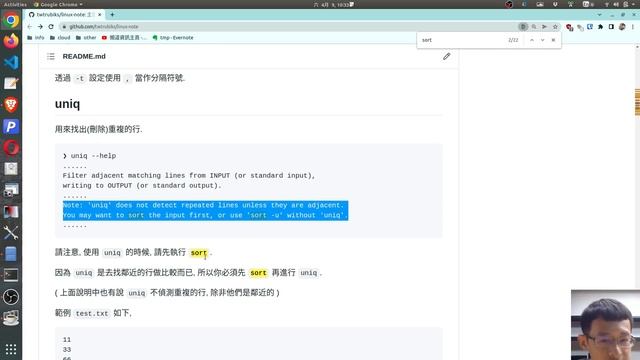Click the 'README.md' file title
The image size is (640, 360).
click(x=84, y=56)
